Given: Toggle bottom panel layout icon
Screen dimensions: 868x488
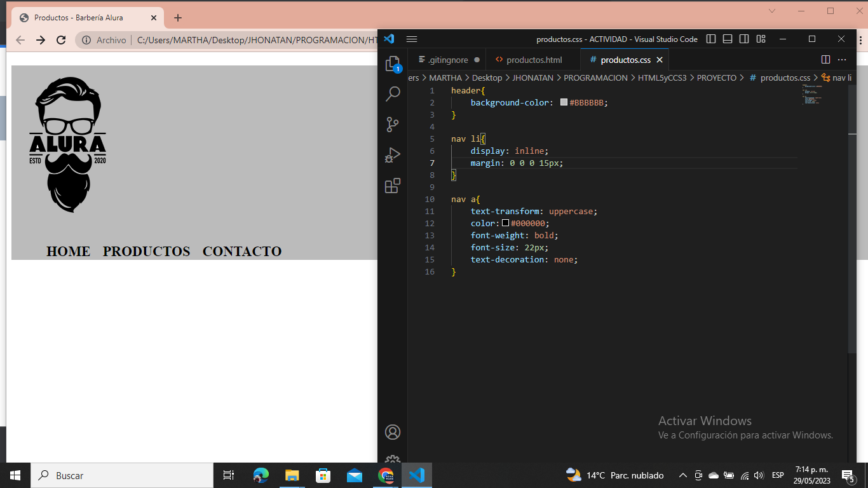Looking at the screenshot, I should (728, 39).
